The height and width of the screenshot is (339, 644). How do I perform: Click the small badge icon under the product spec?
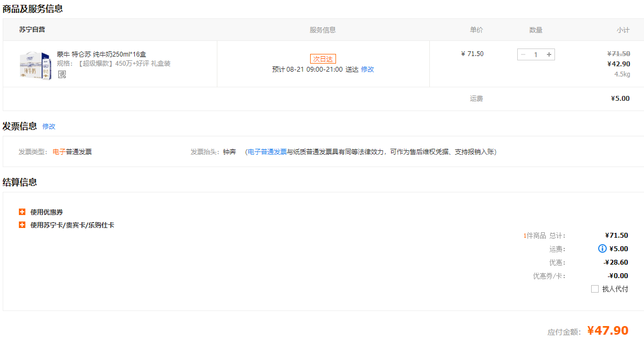click(x=62, y=74)
